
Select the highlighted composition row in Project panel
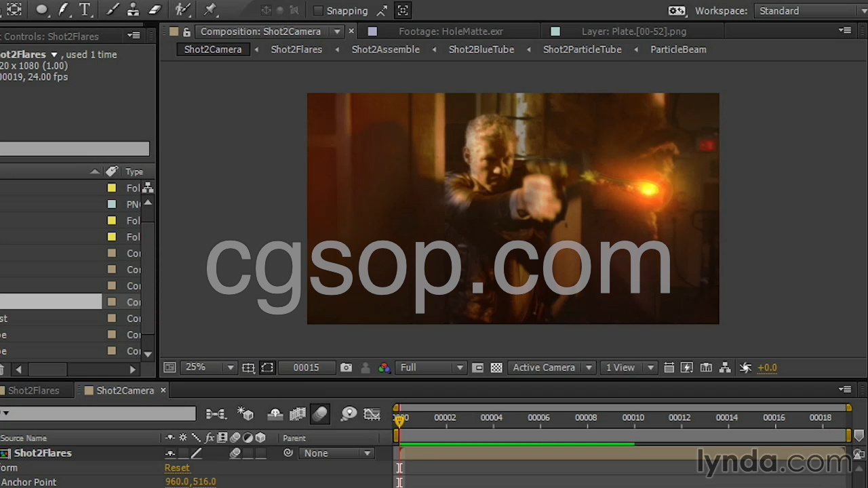[51, 302]
